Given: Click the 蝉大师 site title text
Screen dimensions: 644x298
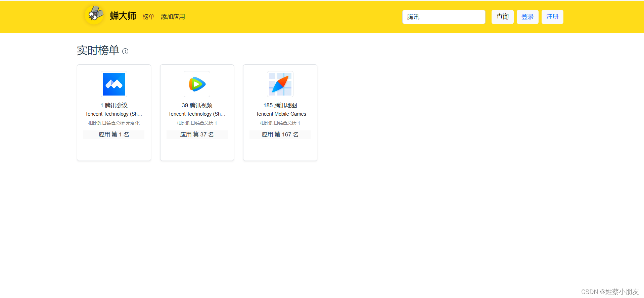Looking at the screenshot, I should tap(123, 16).
